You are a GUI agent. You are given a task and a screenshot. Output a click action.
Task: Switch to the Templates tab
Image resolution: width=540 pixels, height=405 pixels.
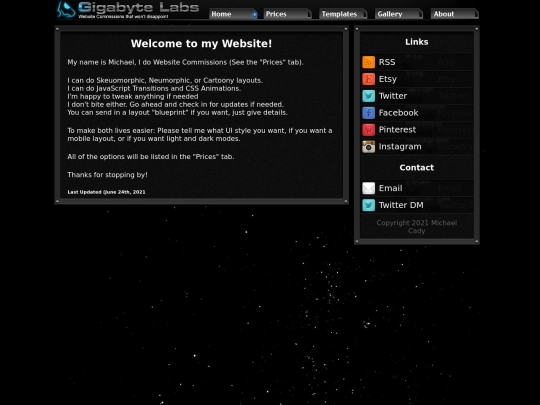343,14
